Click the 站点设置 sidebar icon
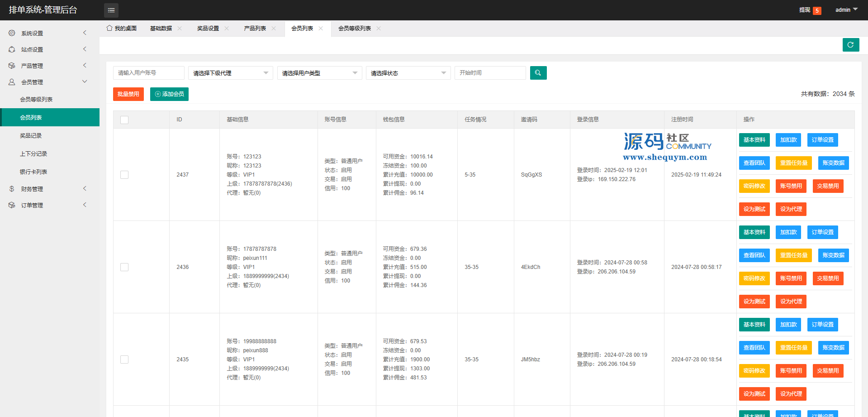Viewport: 868px width, 417px height. pyautogui.click(x=12, y=49)
